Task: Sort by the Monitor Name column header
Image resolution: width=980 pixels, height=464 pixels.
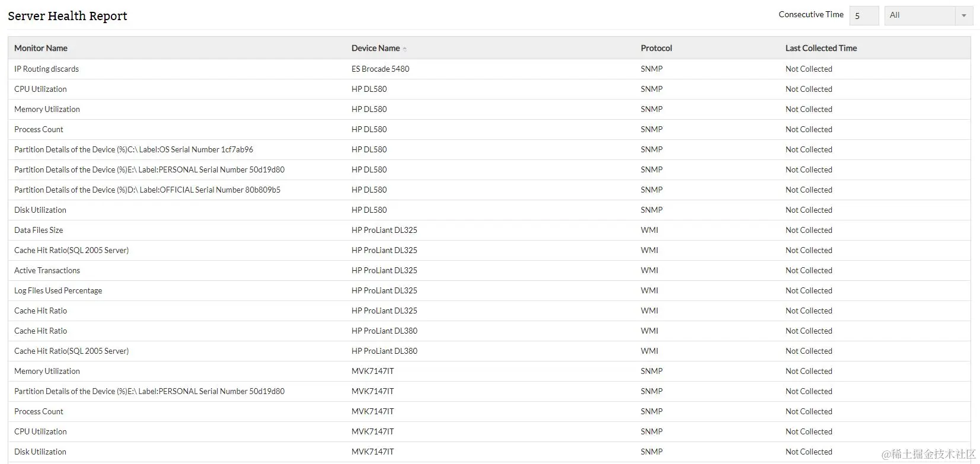Action: 41,48
